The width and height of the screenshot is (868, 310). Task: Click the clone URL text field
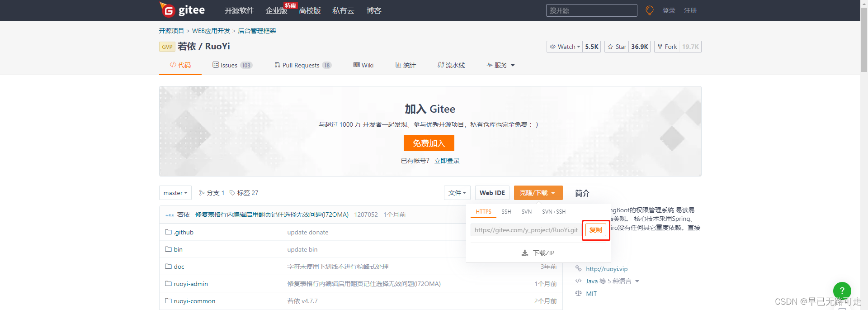(x=526, y=230)
